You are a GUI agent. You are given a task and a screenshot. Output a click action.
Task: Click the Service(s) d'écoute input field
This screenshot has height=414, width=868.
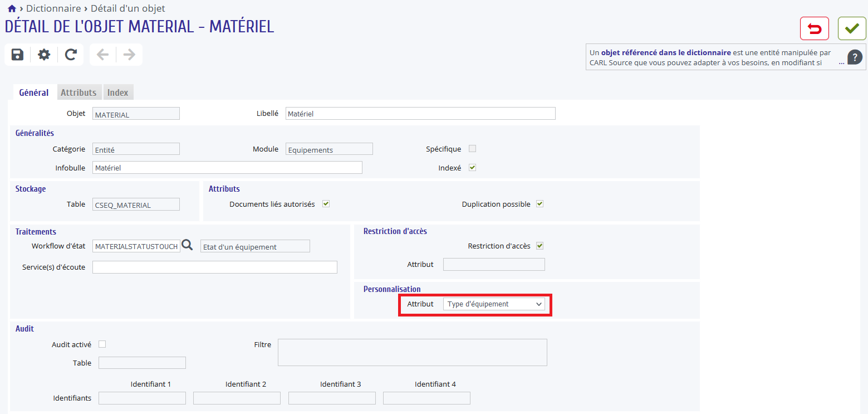[215, 267]
